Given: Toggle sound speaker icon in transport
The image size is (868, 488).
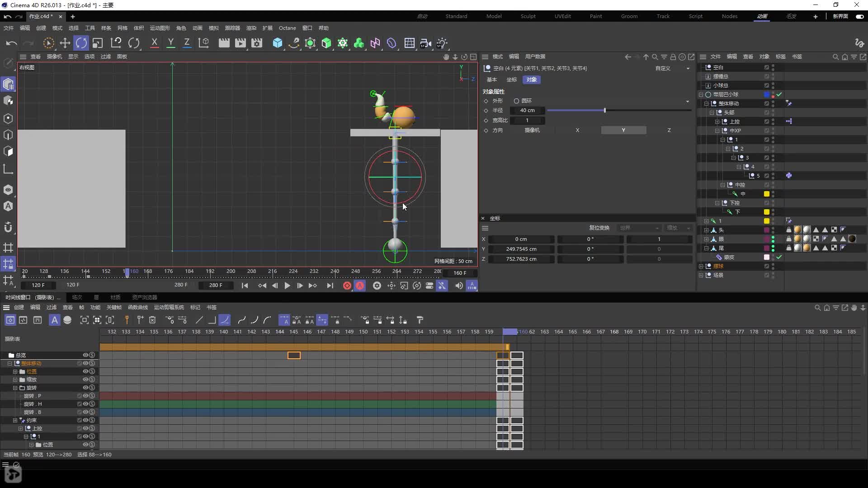Looking at the screenshot, I should [459, 286].
